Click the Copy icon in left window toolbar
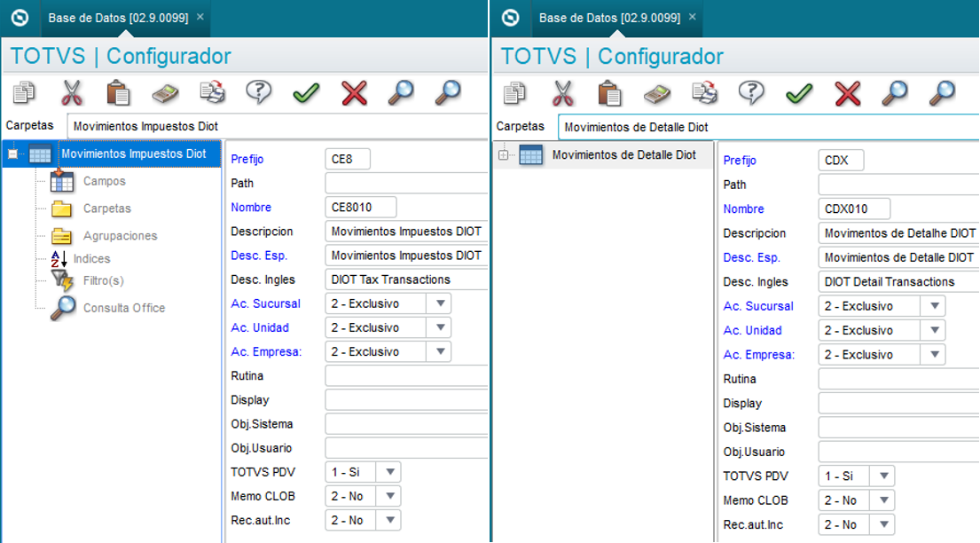980x543 pixels. [24, 92]
